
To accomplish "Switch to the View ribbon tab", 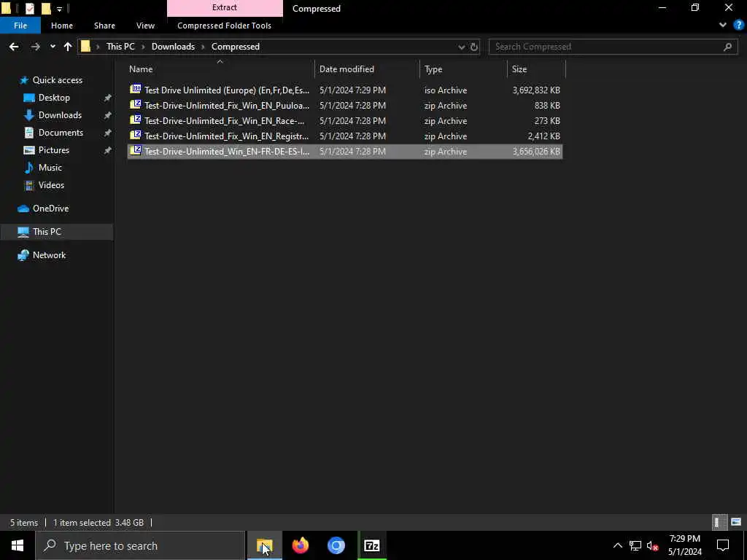I will coord(145,26).
